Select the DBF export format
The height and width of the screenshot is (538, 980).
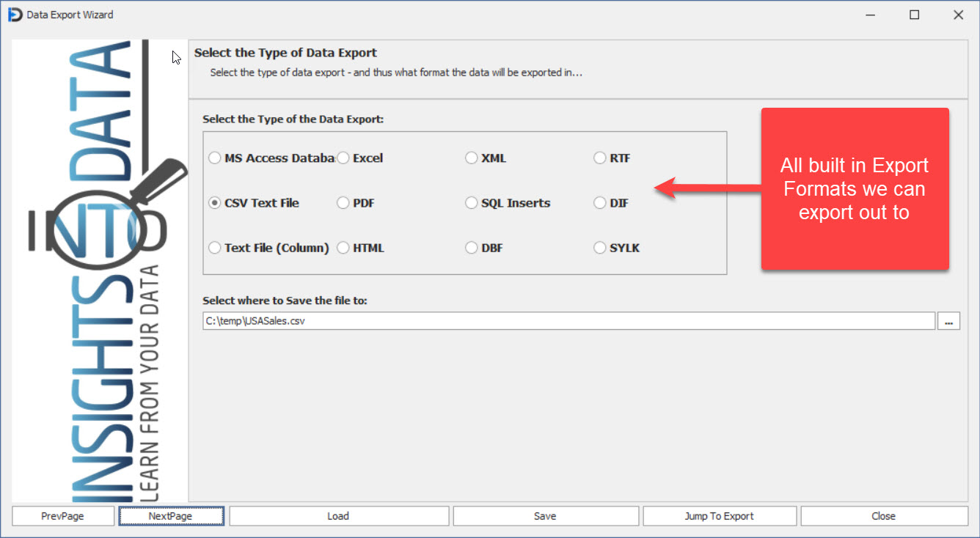(472, 248)
